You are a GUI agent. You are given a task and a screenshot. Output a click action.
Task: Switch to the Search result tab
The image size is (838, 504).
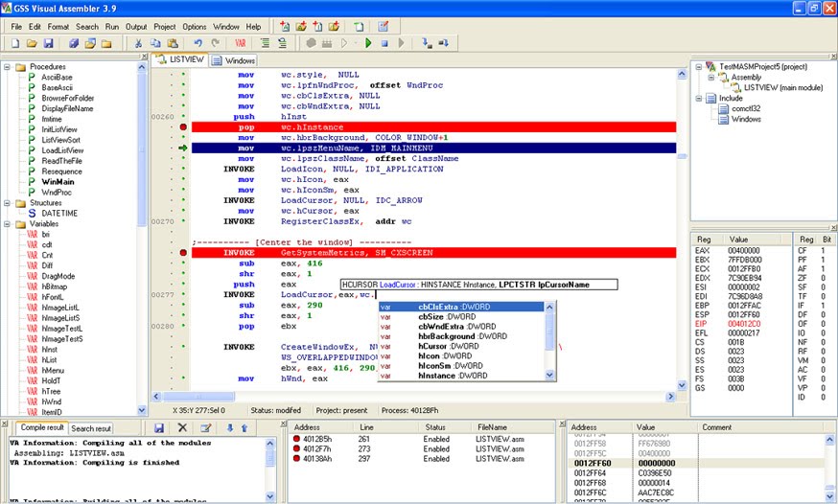tap(91, 428)
